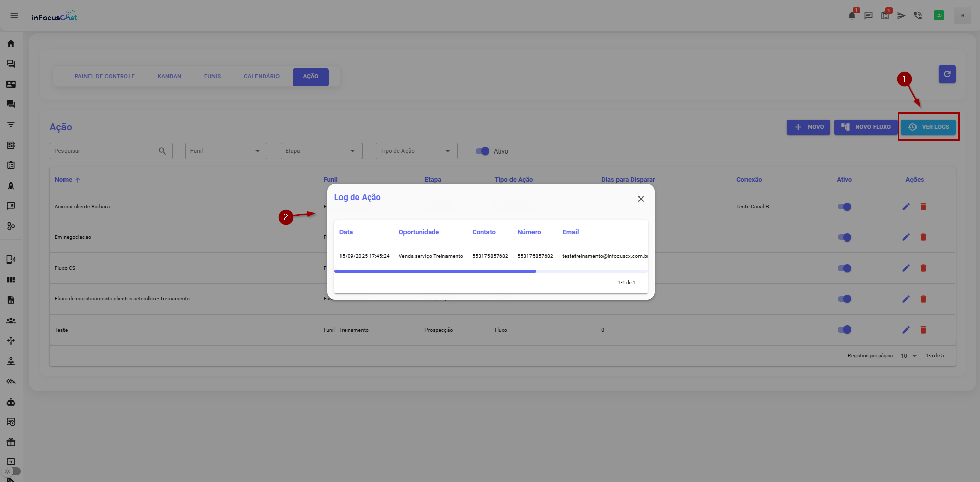Toggle the Ativo filter switch
Image resolution: width=980 pixels, height=482 pixels.
(482, 151)
